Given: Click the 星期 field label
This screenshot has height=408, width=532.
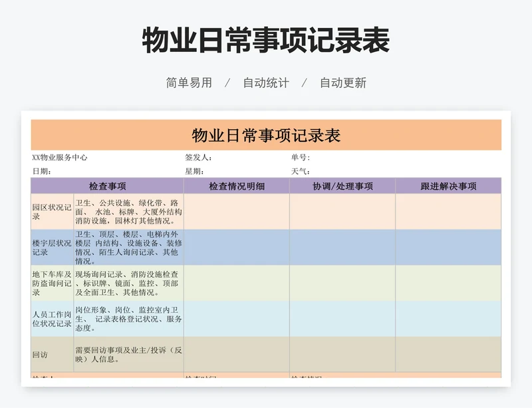Looking at the screenshot, I should pos(194,171).
